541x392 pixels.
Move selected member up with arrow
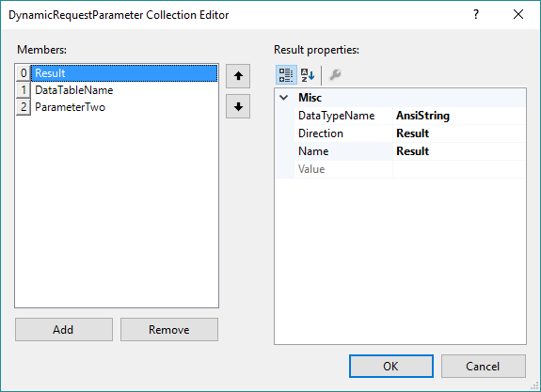pos(238,76)
